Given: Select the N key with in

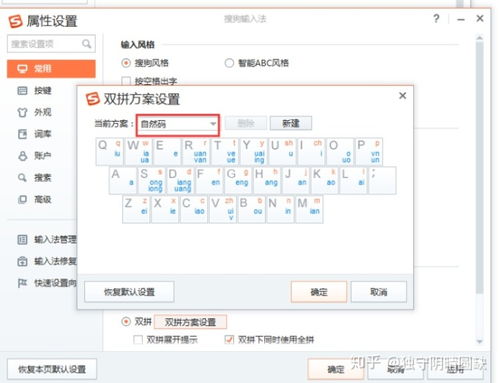Looking at the screenshot, I should (280, 209).
